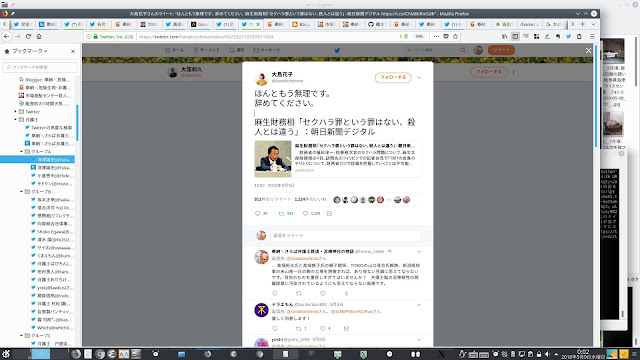Viewport: 640px width, 360px height.
Task: Open 通知 notifications in Twitter header
Action: [x=236, y=50]
